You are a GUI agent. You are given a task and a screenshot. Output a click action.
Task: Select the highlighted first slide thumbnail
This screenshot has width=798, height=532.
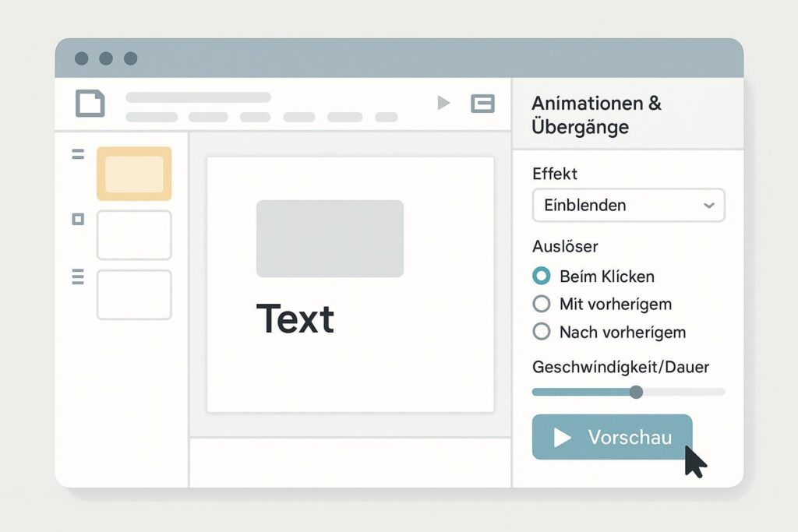point(134,174)
